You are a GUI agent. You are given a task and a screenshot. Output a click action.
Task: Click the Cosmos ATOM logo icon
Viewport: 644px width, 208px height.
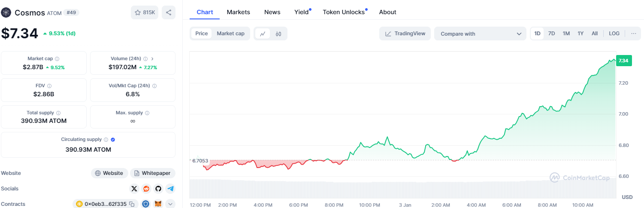(6, 12)
